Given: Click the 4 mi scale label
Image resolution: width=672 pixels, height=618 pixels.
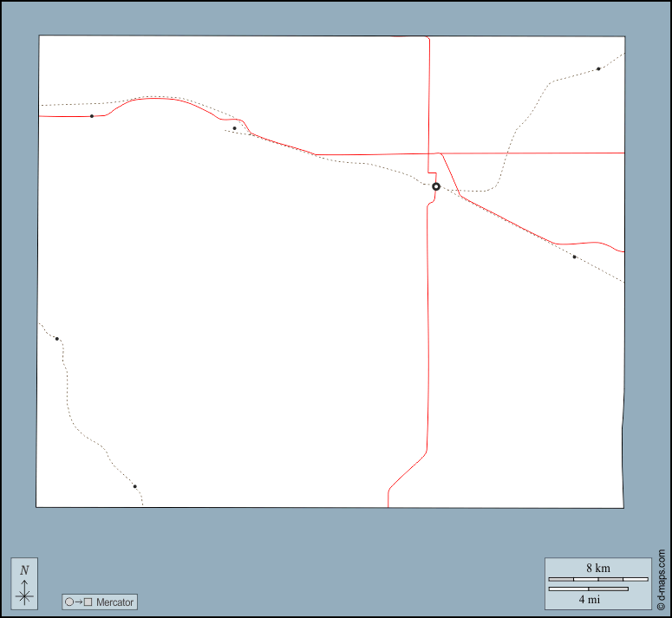Looking at the screenshot, I should coord(589,598).
